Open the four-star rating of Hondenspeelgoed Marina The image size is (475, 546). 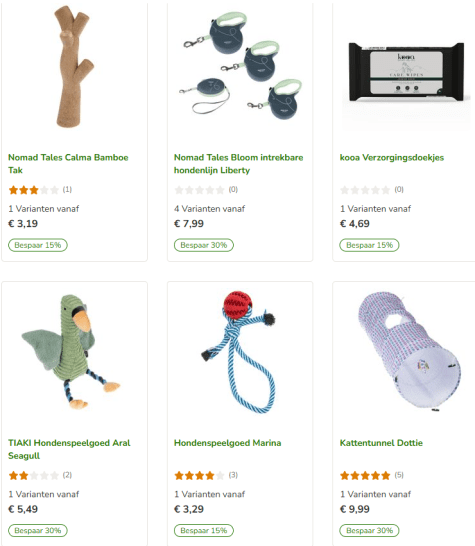point(200,475)
